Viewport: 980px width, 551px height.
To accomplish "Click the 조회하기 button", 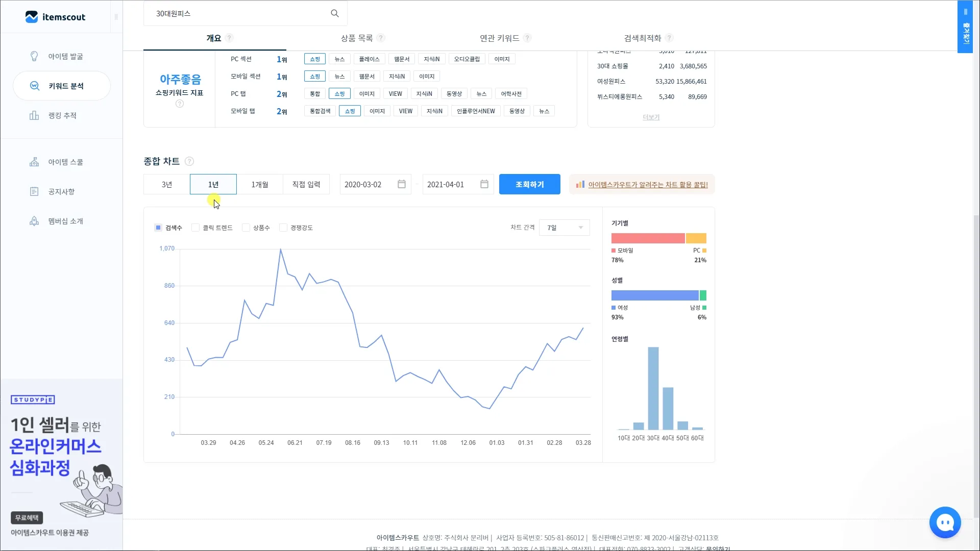I will (x=529, y=184).
